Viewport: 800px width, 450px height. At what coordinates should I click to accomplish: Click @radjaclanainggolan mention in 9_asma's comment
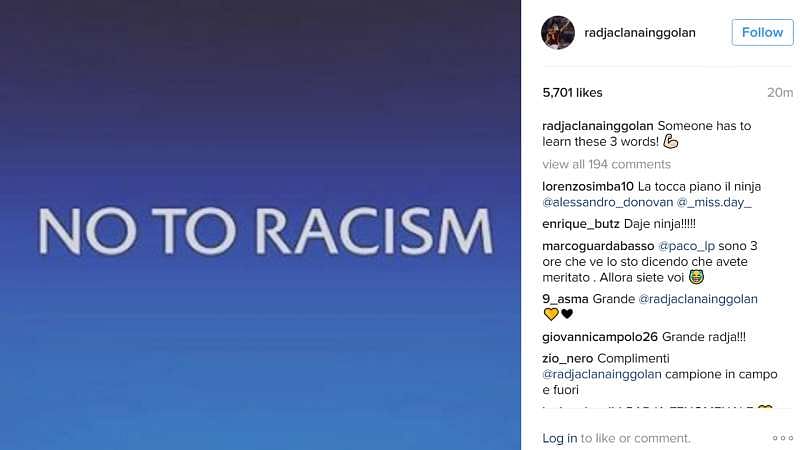tap(698, 299)
